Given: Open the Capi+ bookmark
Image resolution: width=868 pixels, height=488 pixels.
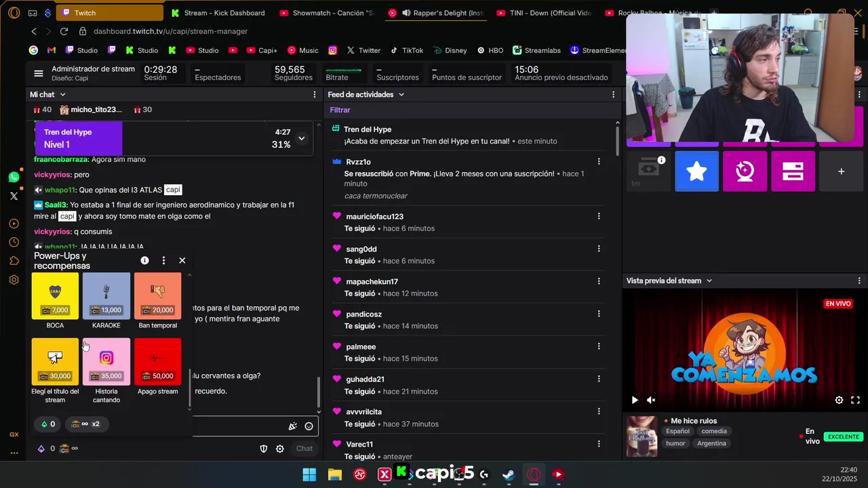Looking at the screenshot, I should 262,50.
